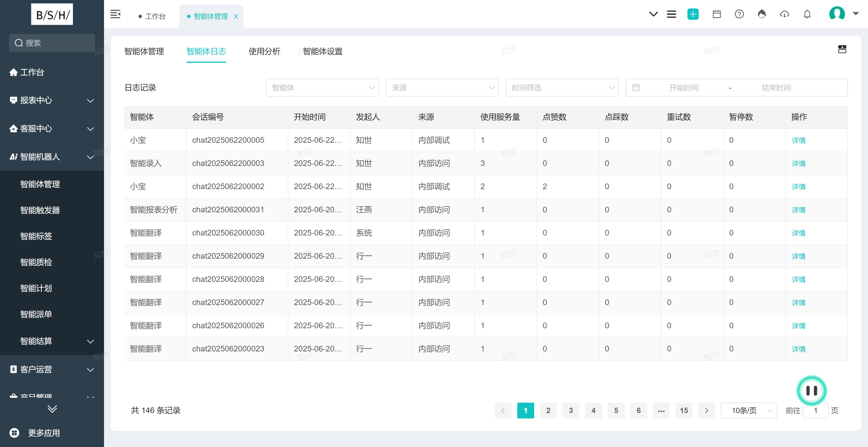Screen dimensions: 868x447
Task: Click the B/S/H/ logo
Action: (52, 14)
